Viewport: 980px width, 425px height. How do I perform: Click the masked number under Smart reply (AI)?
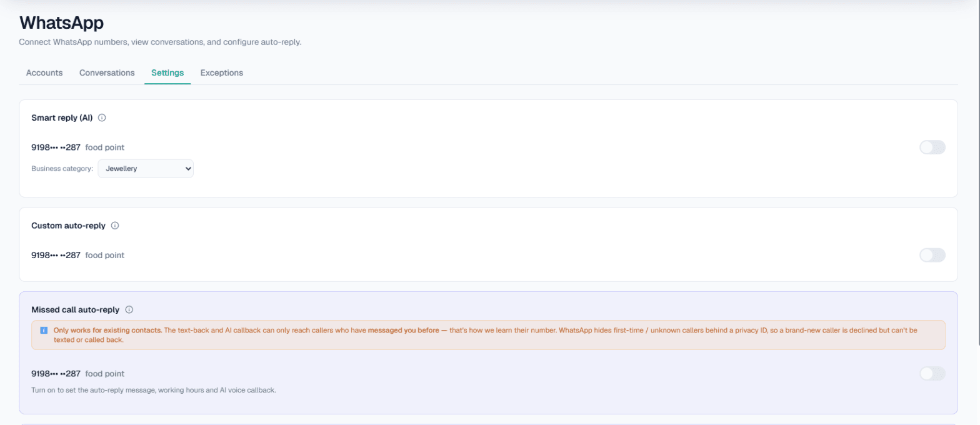(56, 147)
